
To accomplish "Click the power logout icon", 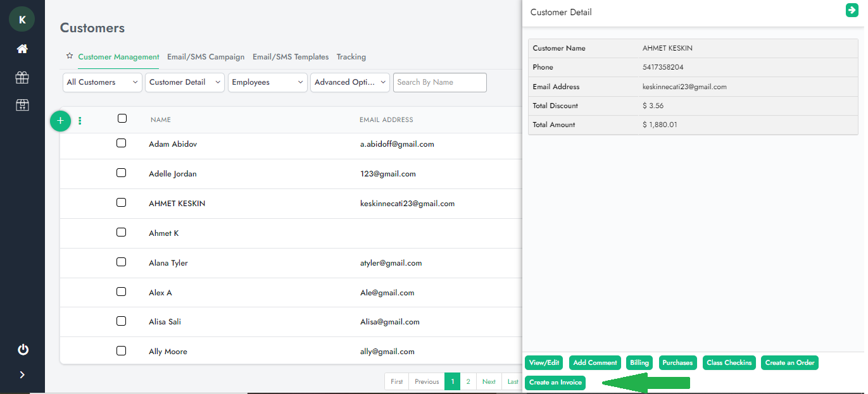I will (23, 350).
